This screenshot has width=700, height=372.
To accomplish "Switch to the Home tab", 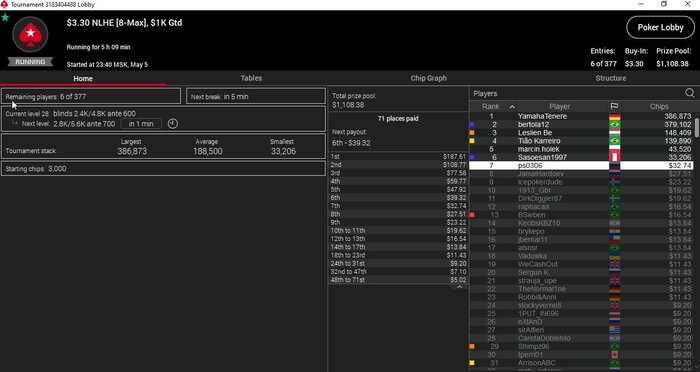I will (x=83, y=78).
